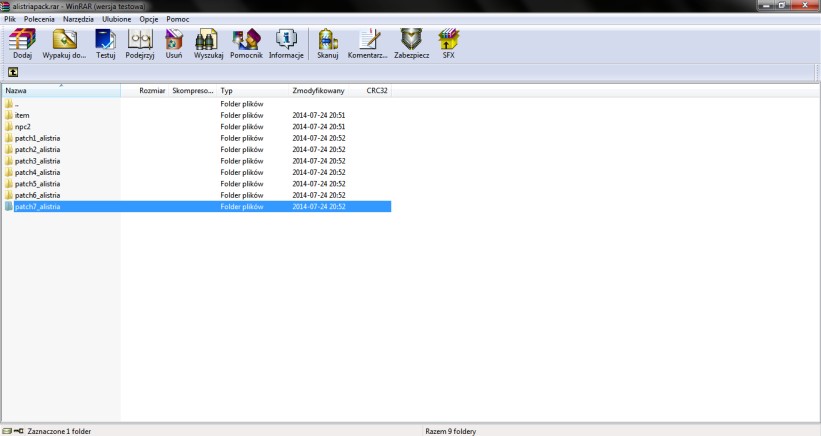Click the patch2_alistria folder icon

(x=9, y=150)
